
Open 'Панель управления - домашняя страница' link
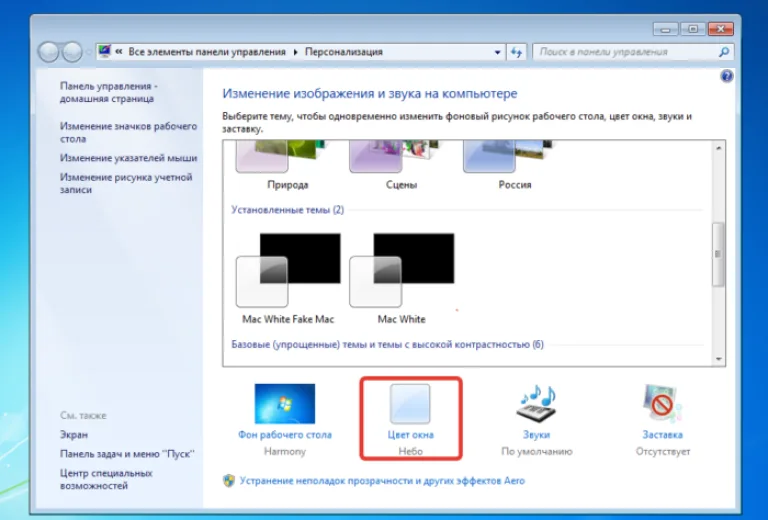tap(109, 92)
